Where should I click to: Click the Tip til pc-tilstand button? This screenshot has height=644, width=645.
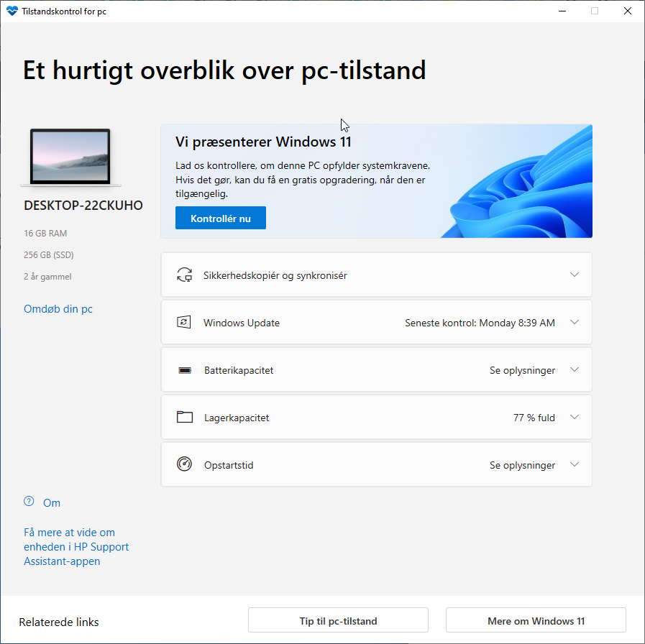(337, 620)
